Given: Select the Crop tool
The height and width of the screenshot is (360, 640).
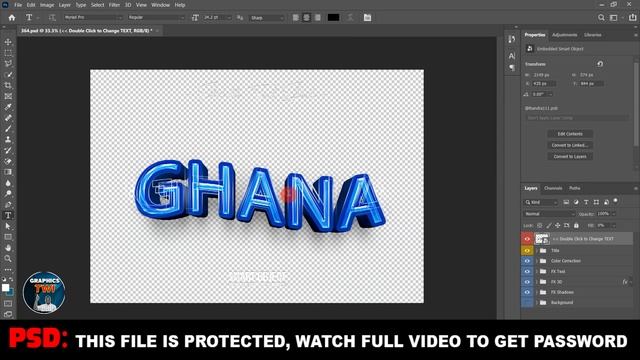Looking at the screenshot, I should click(8, 85).
